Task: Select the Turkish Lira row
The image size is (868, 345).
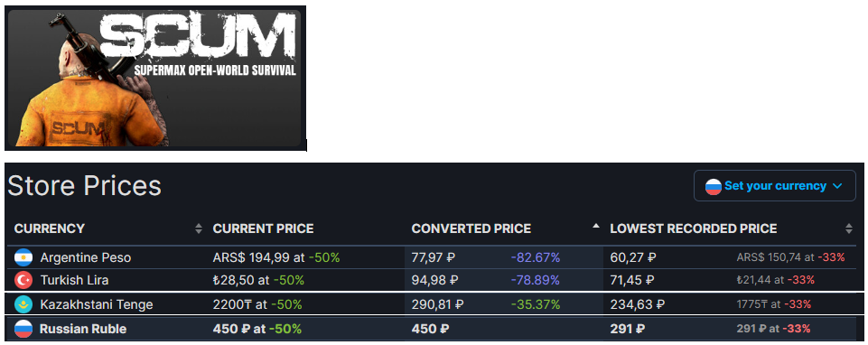Action: [x=432, y=280]
